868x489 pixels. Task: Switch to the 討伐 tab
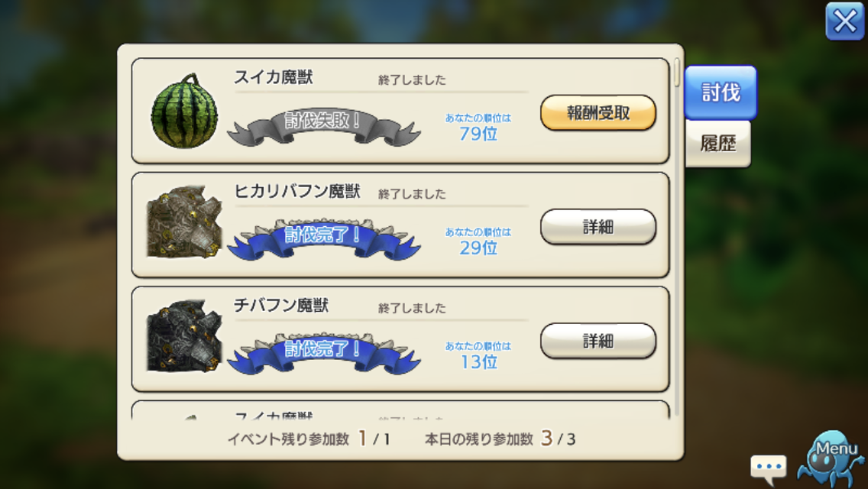tap(721, 92)
